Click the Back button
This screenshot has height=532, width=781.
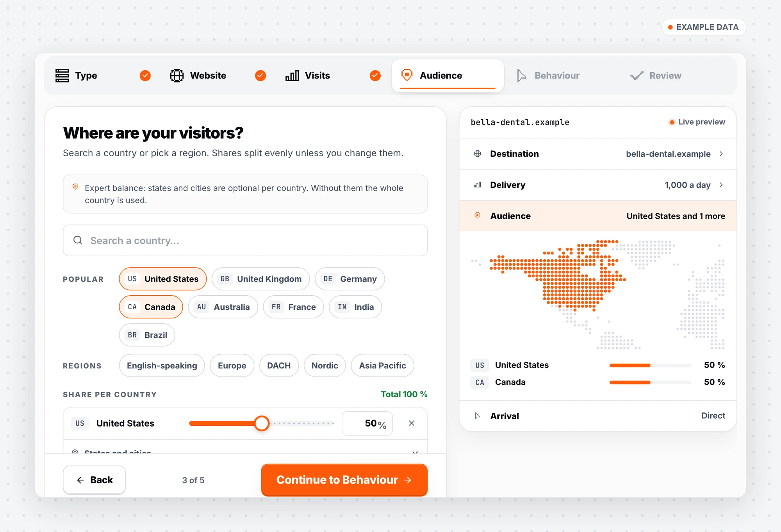94,480
